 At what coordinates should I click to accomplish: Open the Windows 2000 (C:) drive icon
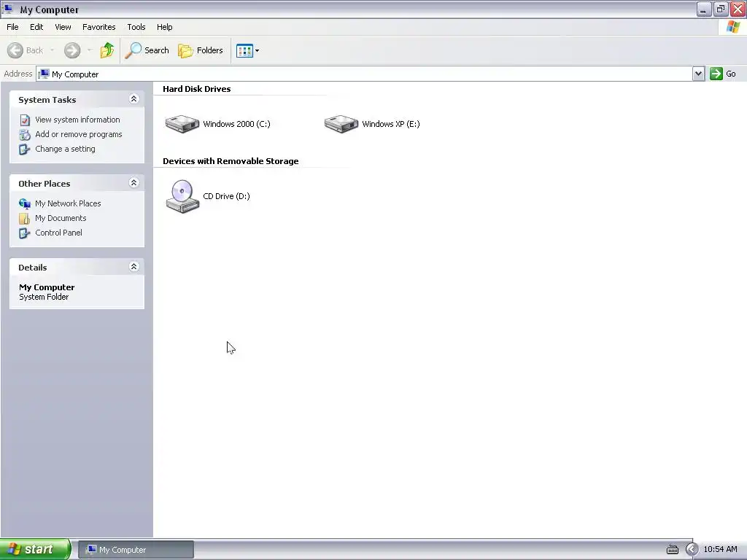pos(182,124)
